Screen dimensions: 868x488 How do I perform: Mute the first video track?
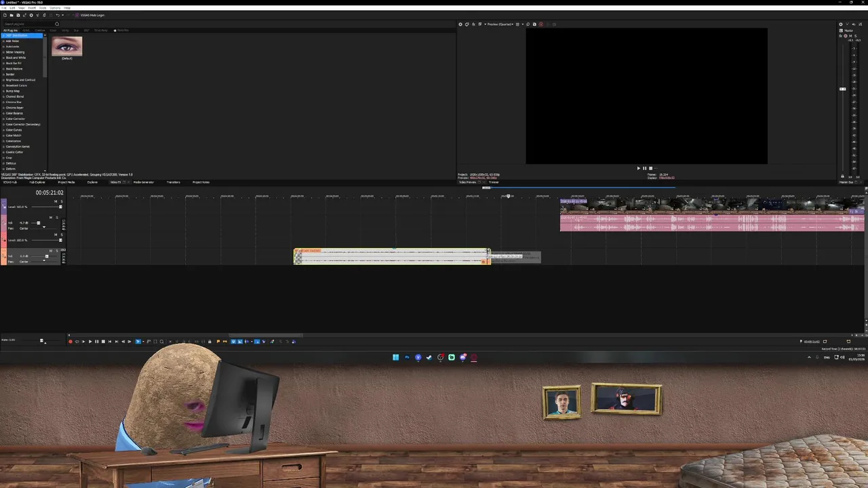(x=56, y=201)
